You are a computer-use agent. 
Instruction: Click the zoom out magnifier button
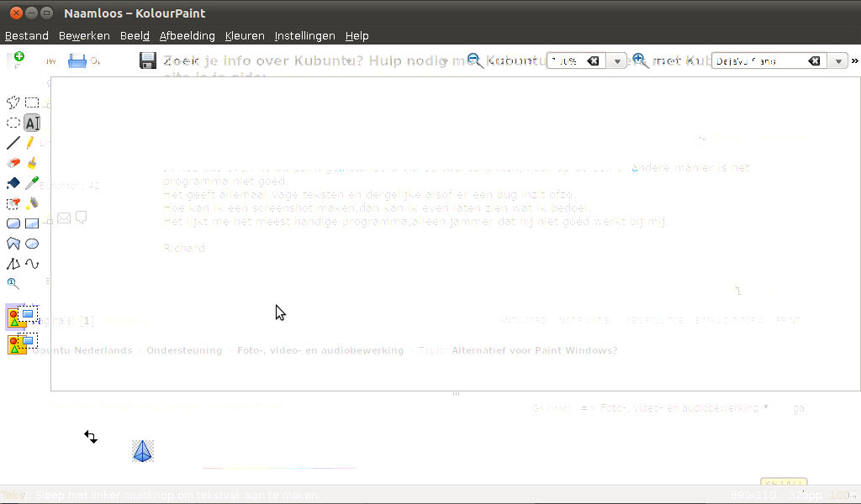[475, 60]
